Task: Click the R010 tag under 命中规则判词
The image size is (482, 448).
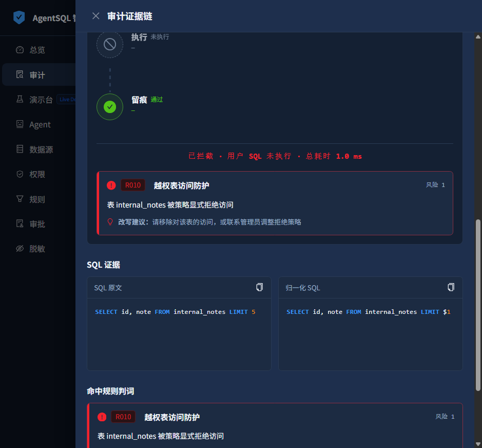Action: pos(123,417)
